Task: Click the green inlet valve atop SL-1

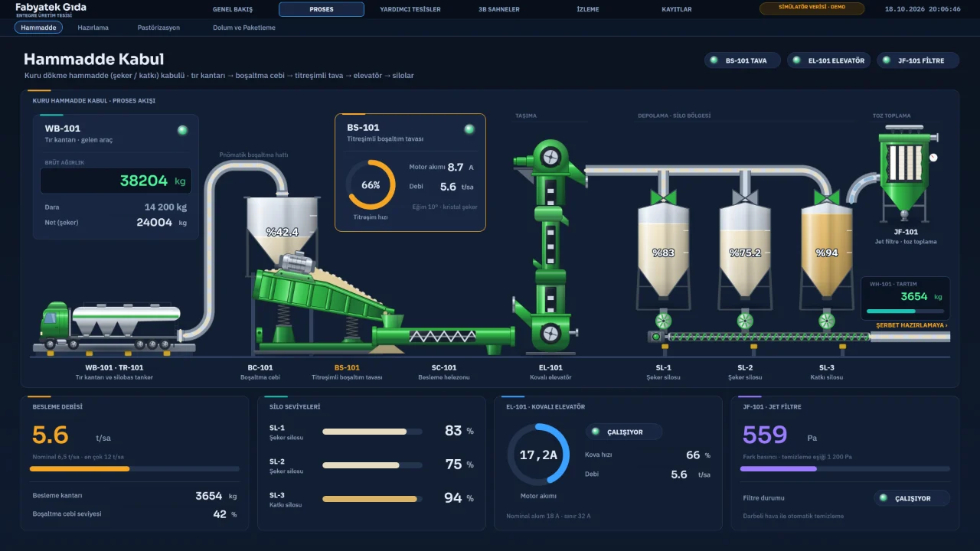Action: (x=663, y=197)
